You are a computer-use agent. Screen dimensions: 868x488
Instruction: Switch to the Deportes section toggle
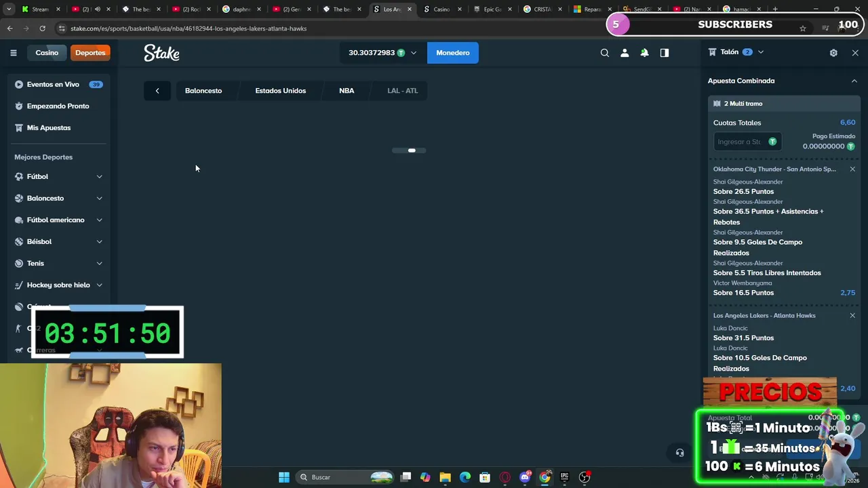pos(90,53)
